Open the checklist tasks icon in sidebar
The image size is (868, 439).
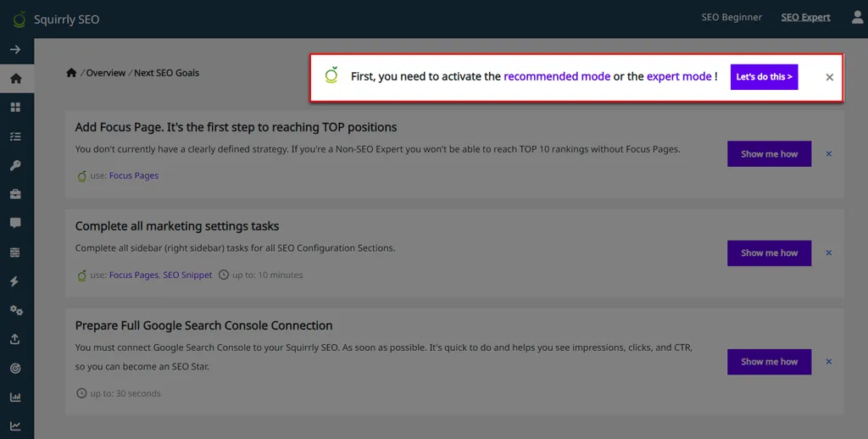click(15, 136)
